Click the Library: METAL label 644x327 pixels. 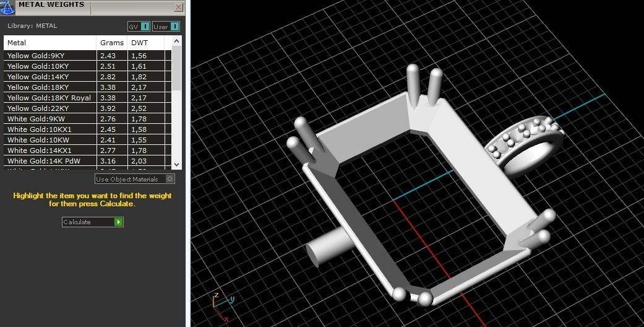(32, 25)
